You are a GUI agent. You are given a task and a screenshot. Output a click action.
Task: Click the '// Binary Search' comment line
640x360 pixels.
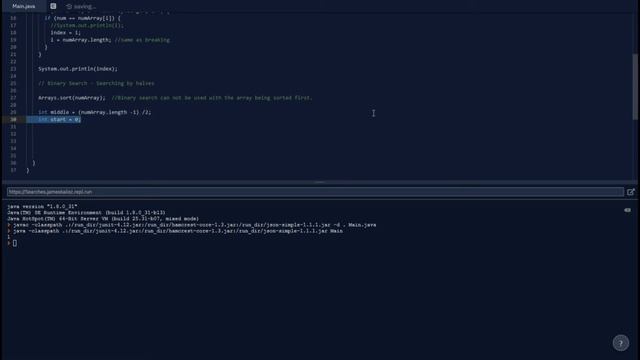point(96,83)
